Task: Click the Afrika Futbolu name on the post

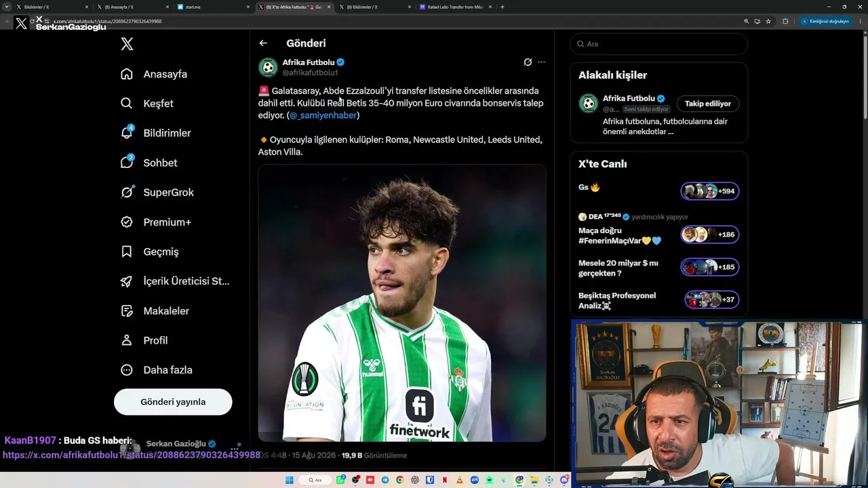Action: coord(309,62)
